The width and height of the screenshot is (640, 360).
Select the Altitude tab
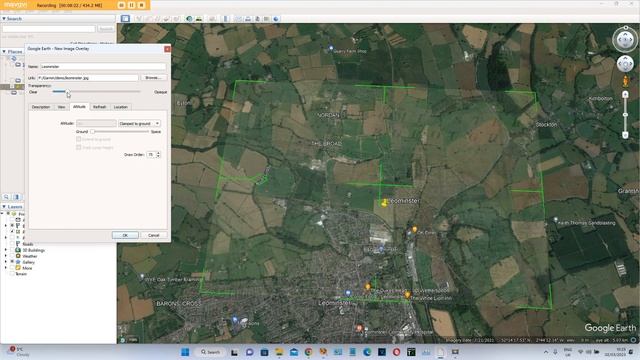pos(79,107)
